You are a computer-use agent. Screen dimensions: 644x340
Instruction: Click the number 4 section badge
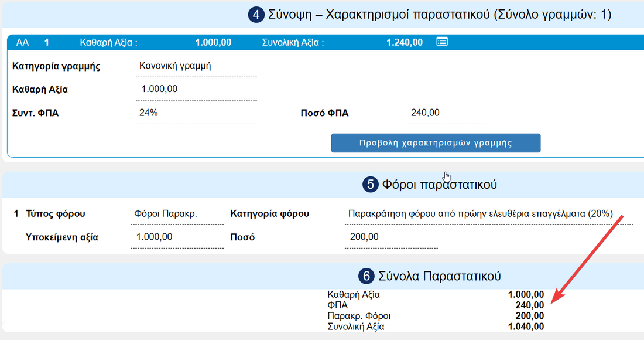(x=256, y=15)
